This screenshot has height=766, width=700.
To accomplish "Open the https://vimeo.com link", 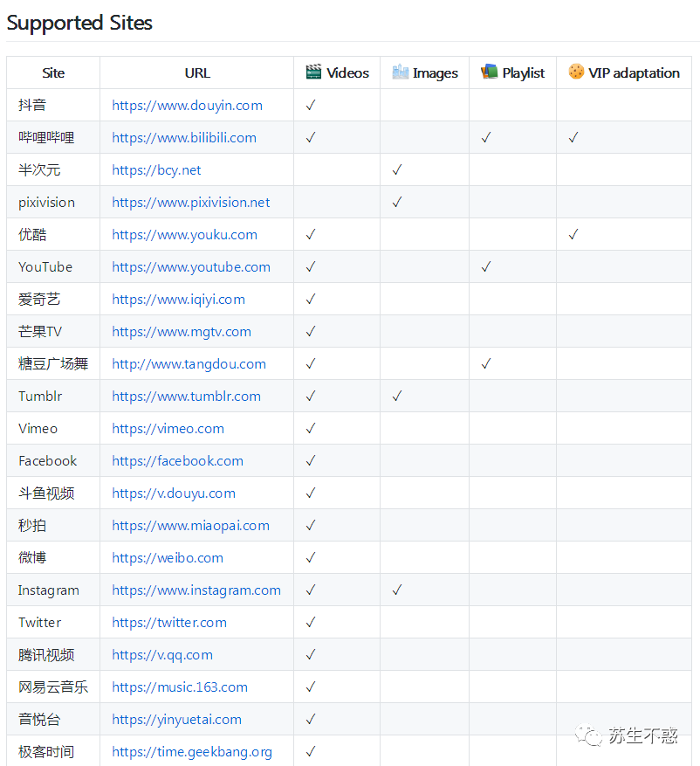I will tap(168, 428).
